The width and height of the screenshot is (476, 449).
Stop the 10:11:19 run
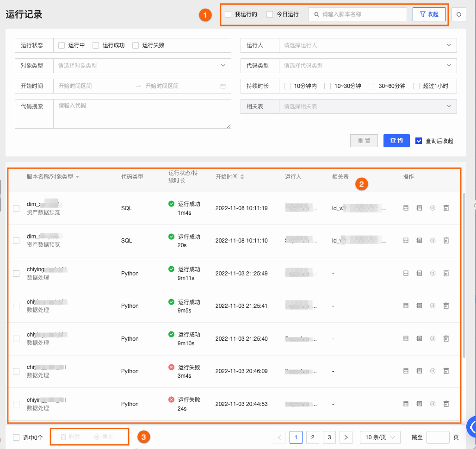433,208
